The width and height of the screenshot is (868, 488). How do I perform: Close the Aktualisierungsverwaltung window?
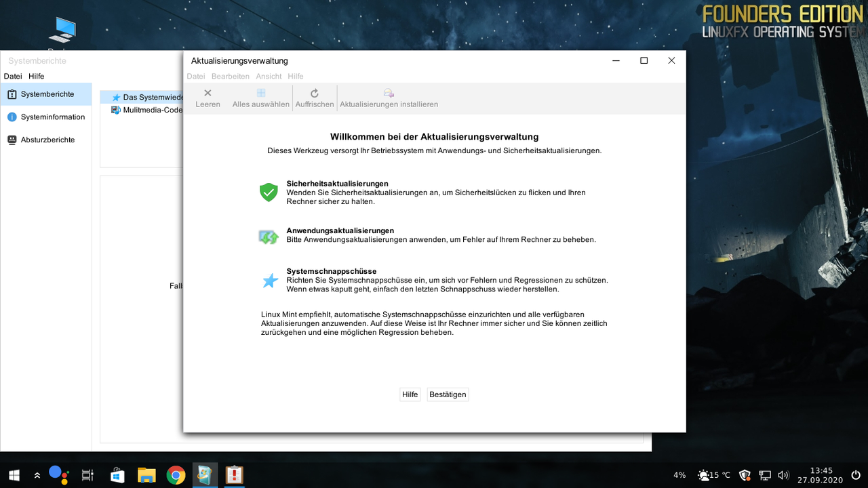[x=671, y=60]
